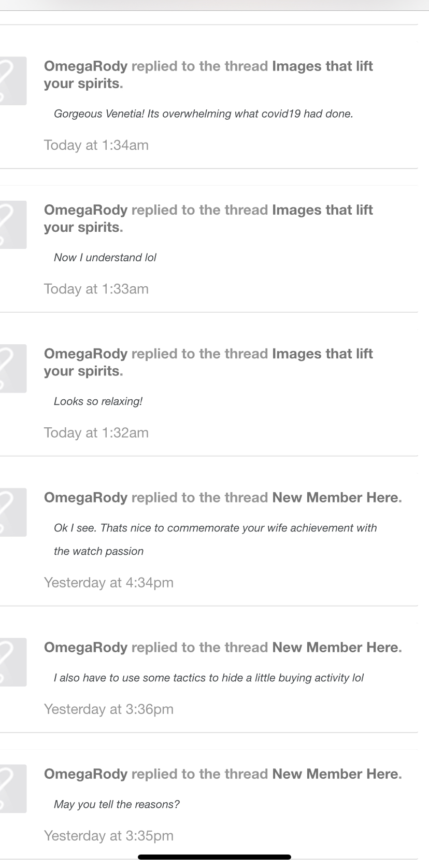
Task: Tap avatar next to 'Now I understand lol'
Action: 12,225
